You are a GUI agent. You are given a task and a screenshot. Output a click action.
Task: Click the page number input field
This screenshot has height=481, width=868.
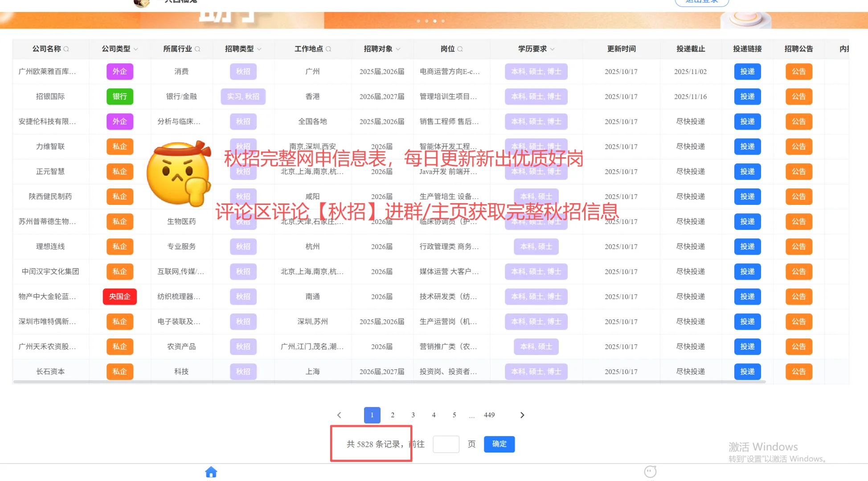coord(446,444)
